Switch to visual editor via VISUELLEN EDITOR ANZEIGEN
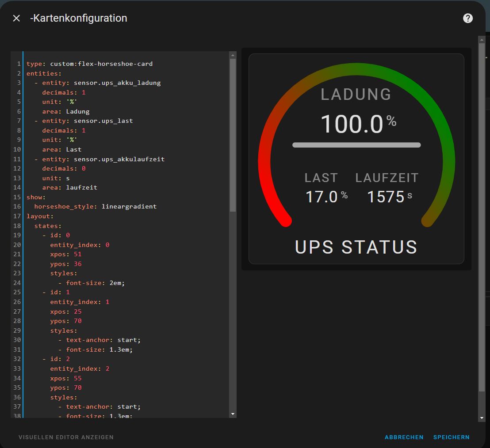 (x=66, y=437)
